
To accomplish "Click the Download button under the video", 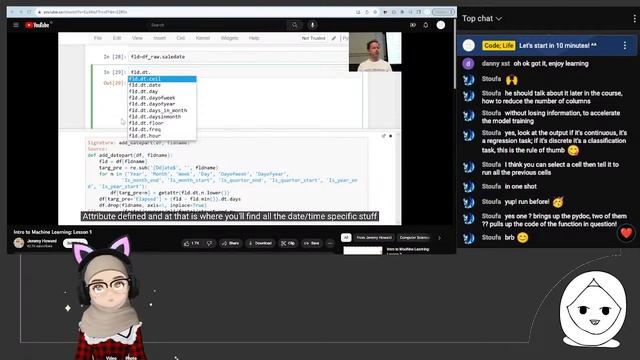I will [x=260, y=243].
